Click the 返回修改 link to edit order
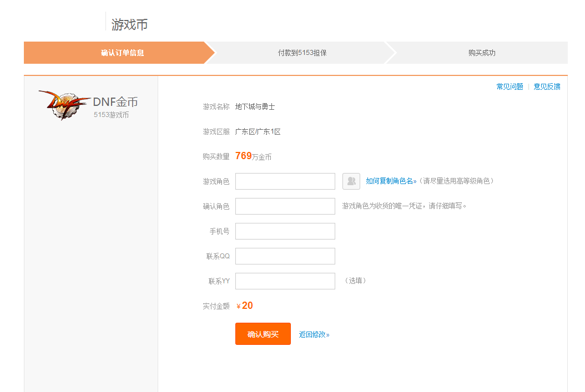 pyautogui.click(x=314, y=334)
